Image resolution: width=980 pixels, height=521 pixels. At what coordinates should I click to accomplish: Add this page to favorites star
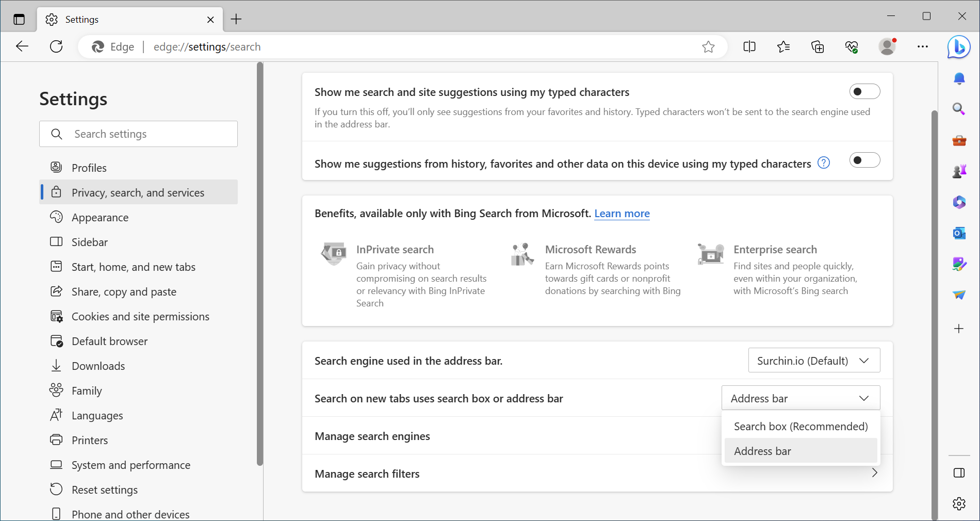(x=708, y=47)
